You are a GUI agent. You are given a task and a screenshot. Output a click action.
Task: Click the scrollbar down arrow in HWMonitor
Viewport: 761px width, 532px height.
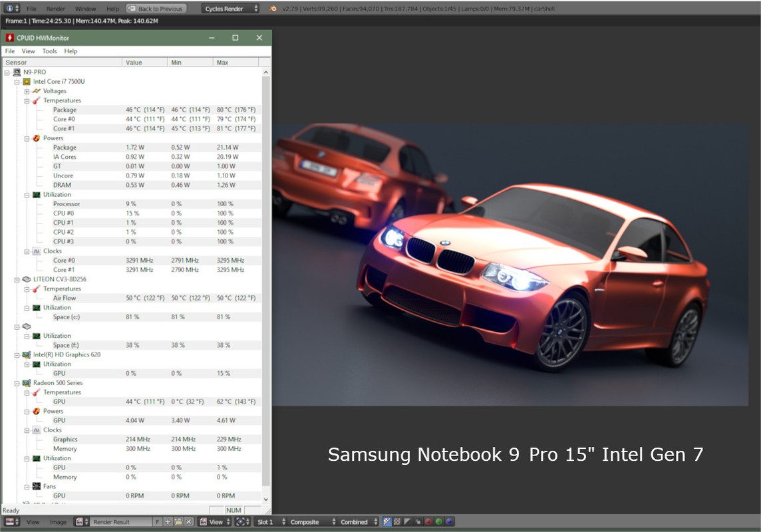tap(266, 499)
